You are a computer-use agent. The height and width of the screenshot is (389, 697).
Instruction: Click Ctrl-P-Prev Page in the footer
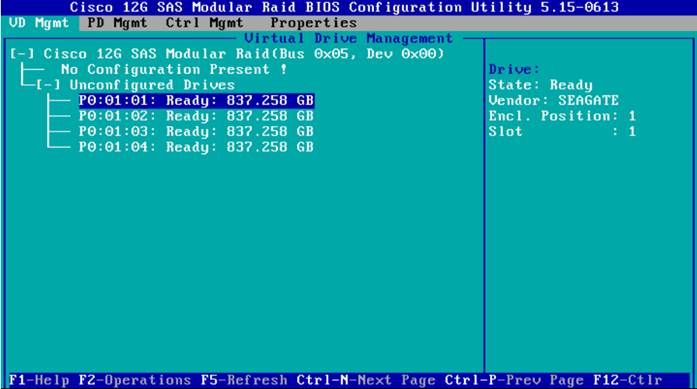pos(514,381)
